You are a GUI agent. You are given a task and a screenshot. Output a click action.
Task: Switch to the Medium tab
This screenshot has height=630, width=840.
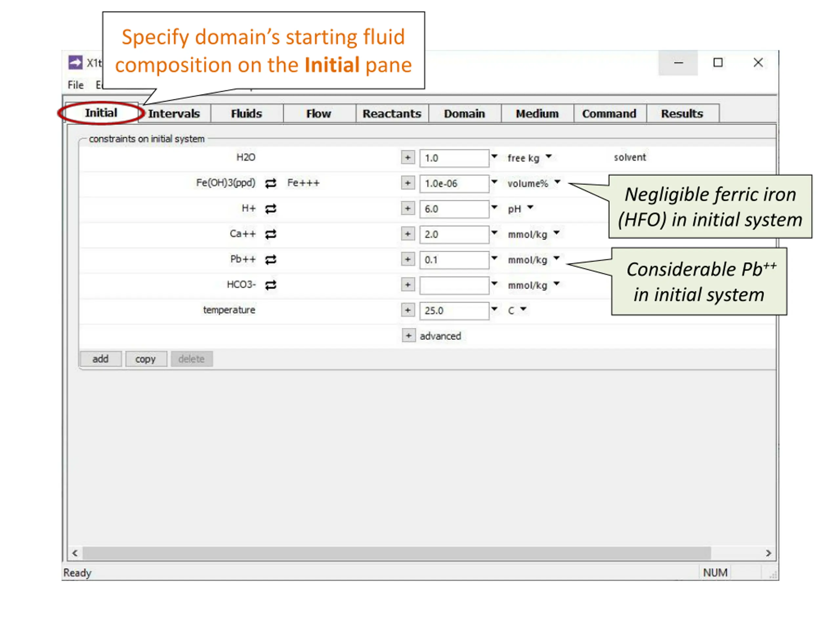(537, 114)
